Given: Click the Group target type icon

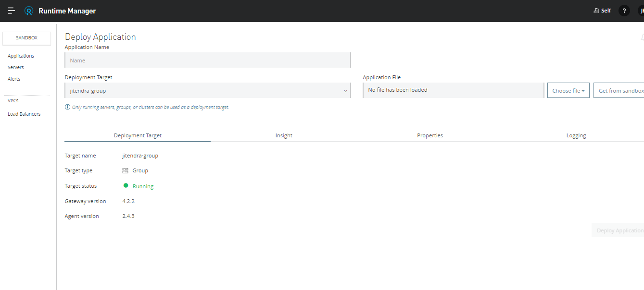Looking at the screenshot, I should tap(126, 170).
